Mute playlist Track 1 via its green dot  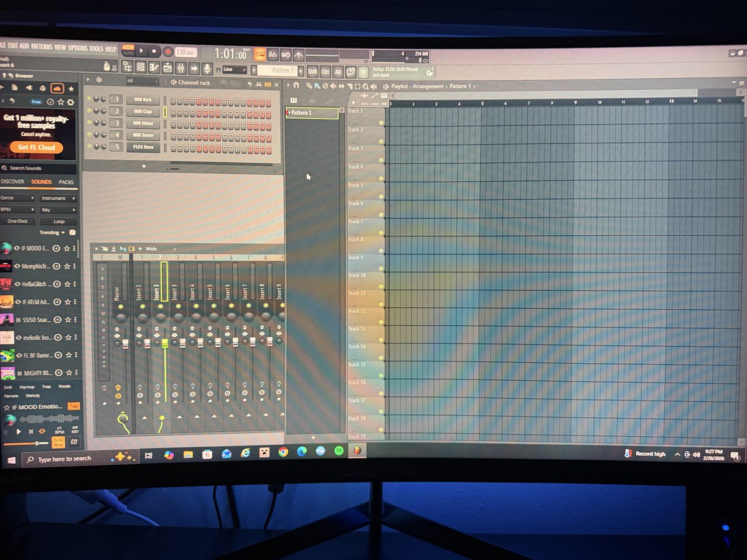[381, 123]
